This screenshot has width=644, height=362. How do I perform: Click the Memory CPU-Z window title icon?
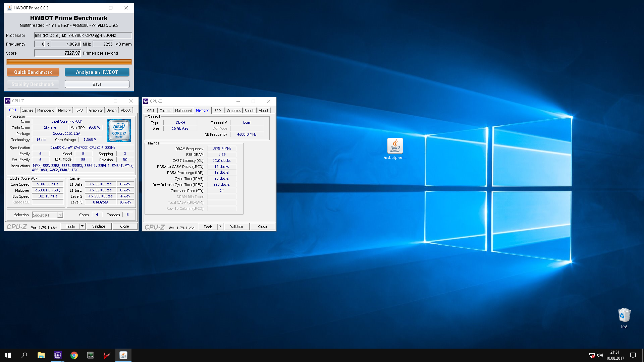(146, 101)
